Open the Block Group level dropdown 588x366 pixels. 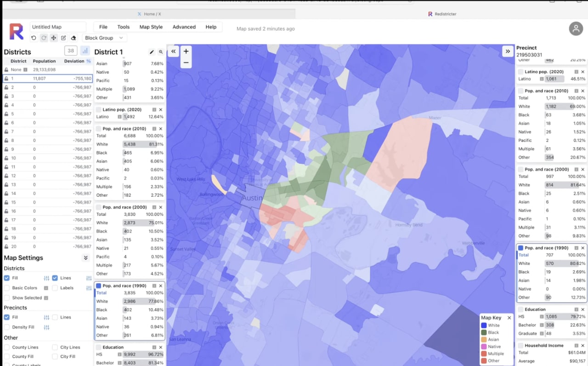click(104, 38)
